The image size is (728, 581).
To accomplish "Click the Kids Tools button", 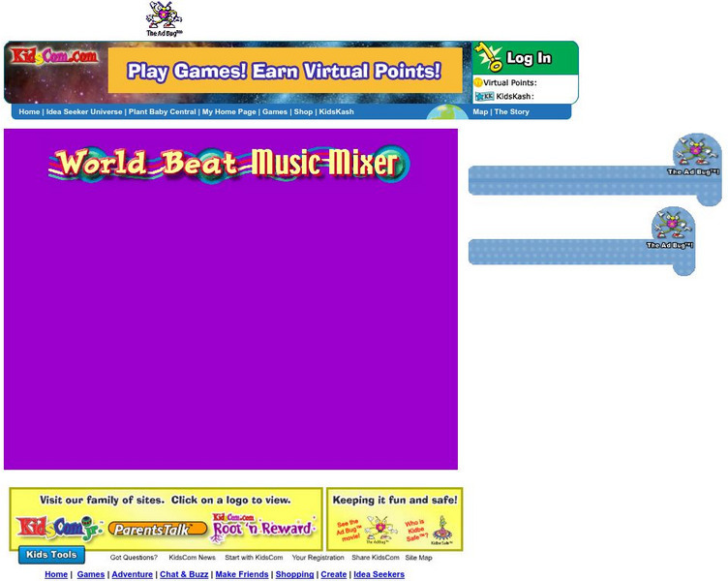I will pyautogui.click(x=51, y=555).
